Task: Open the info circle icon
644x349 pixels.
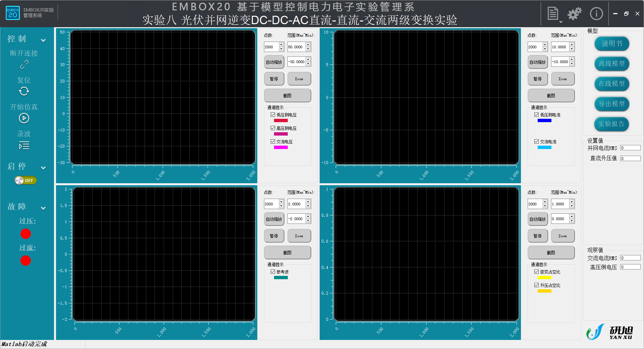Action: 596,14
